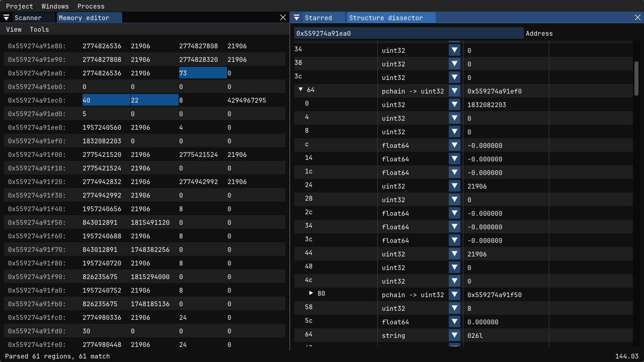Expand the pchain node at offset 80
The width and height of the screenshot is (644, 362).
point(311,293)
